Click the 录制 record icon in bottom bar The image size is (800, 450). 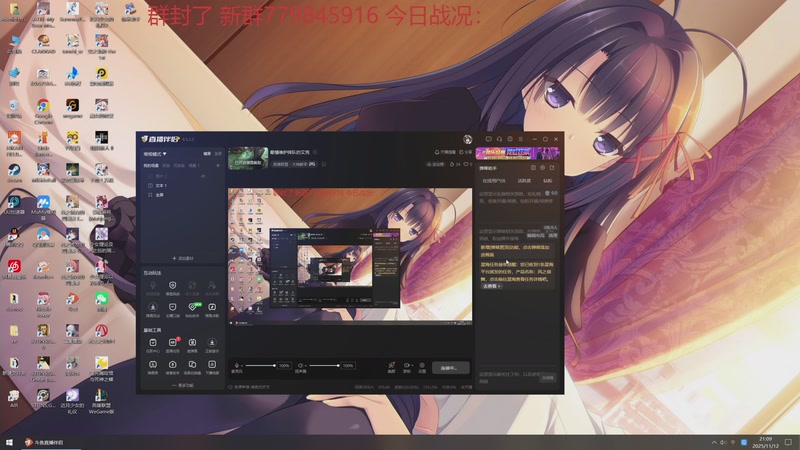407,366
